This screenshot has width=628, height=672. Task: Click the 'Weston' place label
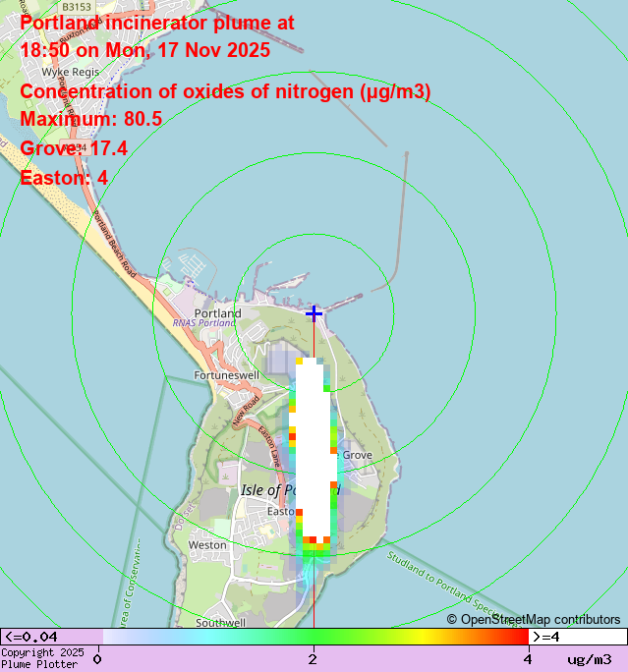(x=207, y=545)
